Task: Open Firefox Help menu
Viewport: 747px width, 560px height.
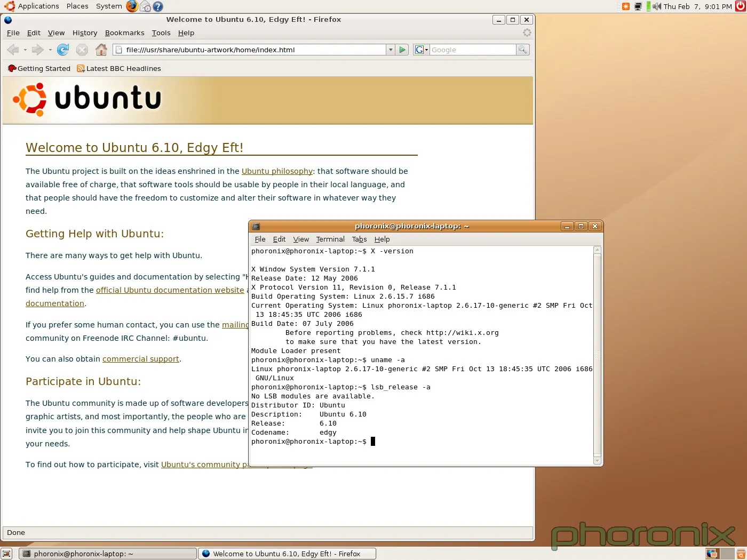Action: click(186, 33)
